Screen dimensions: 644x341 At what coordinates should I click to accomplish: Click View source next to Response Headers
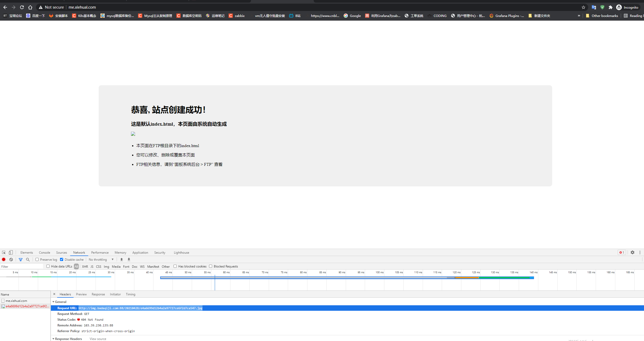click(98, 339)
